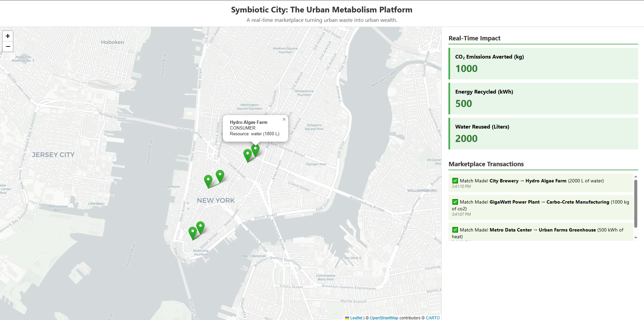
Task: Click transactions list scroll-up arrow
Action: click(636, 176)
